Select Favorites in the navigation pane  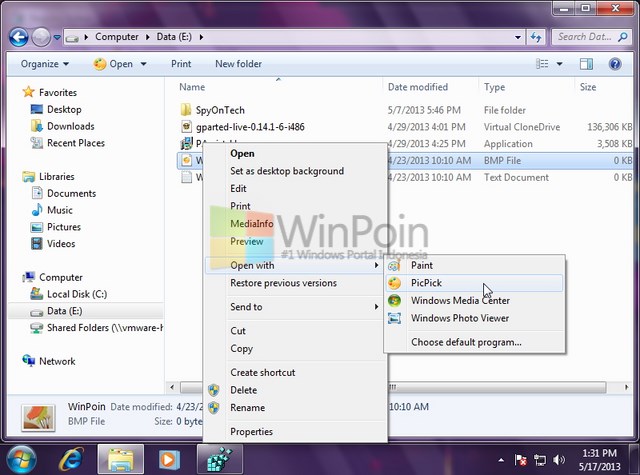tap(58, 93)
